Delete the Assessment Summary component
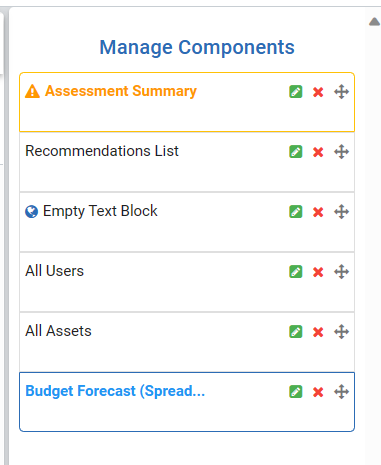Image resolution: width=381 pixels, height=465 pixels. click(x=318, y=92)
